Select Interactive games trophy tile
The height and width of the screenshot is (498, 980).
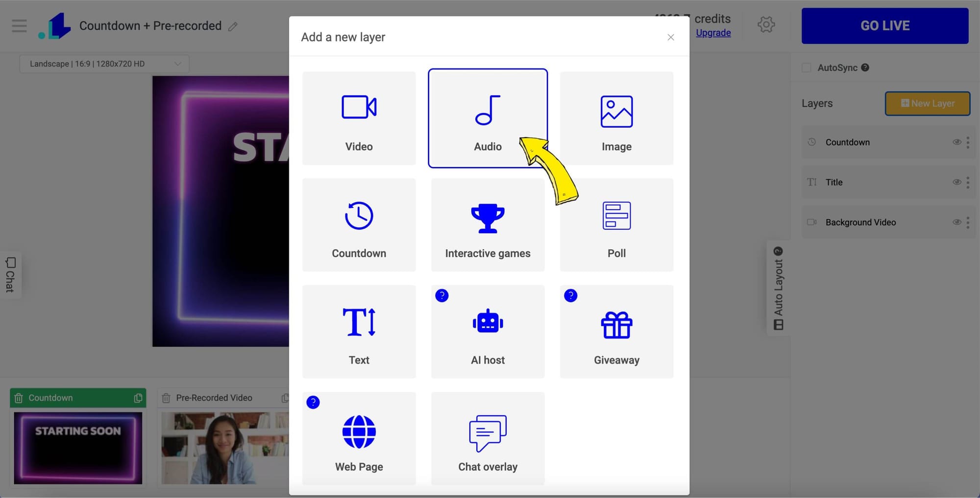pos(488,225)
